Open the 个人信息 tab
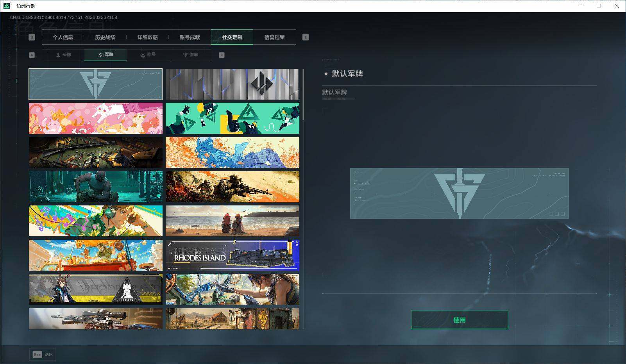 pos(63,37)
